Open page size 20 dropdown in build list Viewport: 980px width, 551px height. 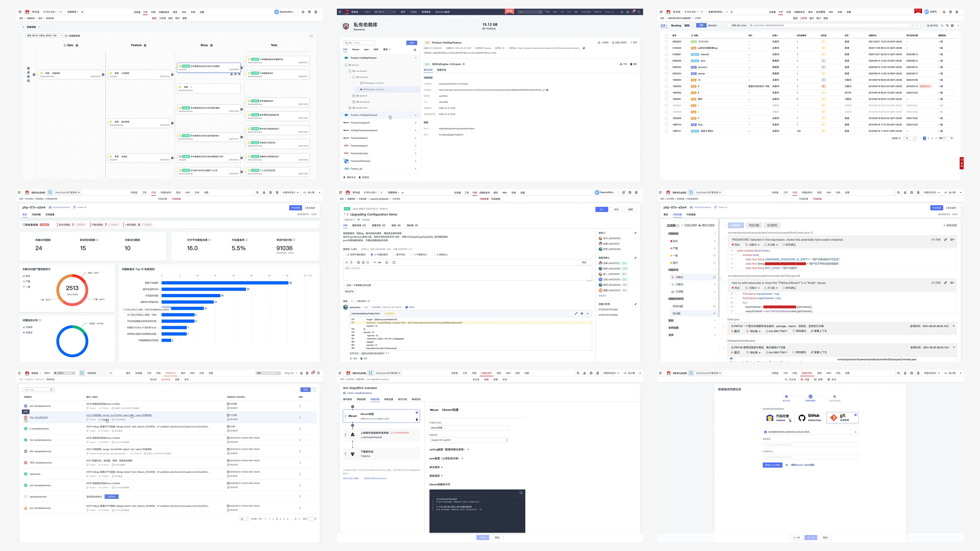[x=244, y=519]
